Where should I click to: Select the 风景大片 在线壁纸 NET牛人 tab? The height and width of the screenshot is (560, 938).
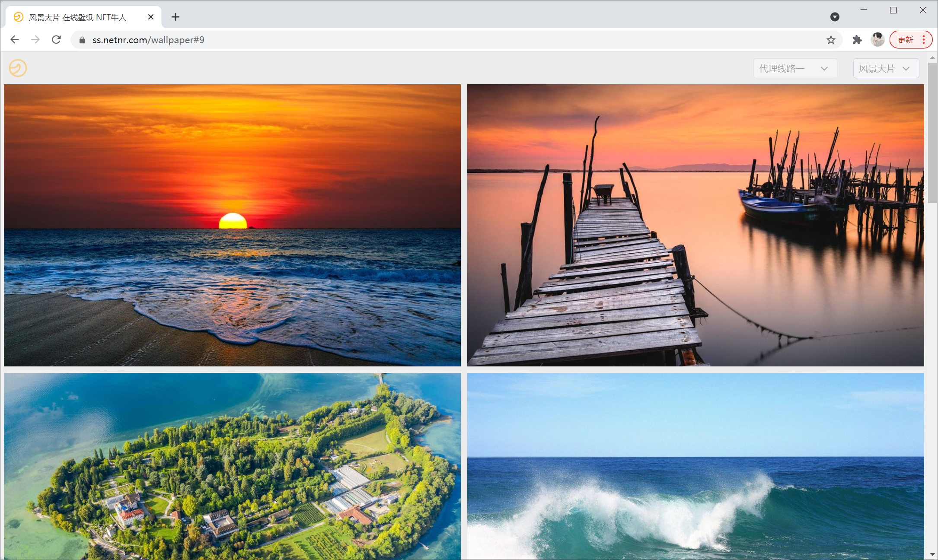click(x=84, y=17)
